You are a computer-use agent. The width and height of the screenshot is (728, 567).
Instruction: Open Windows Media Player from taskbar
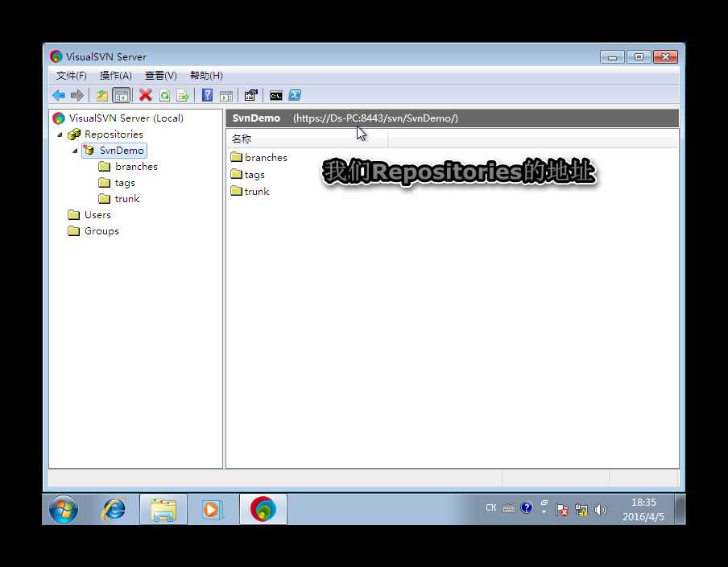point(212,510)
